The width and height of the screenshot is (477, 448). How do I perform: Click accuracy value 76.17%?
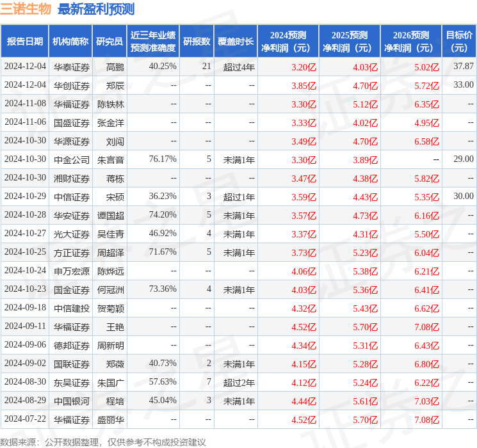tap(163, 159)
